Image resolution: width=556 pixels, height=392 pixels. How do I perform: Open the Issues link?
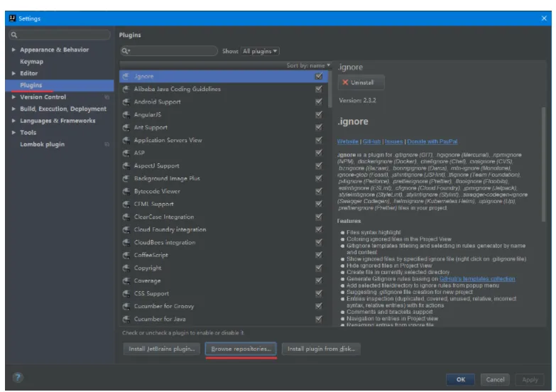[x=393, y=141]
